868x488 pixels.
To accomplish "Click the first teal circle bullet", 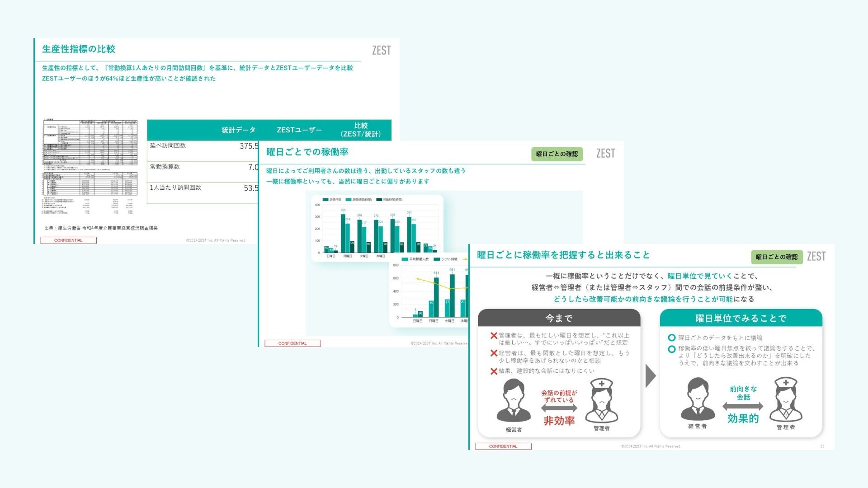I will (x=672, y=338).
